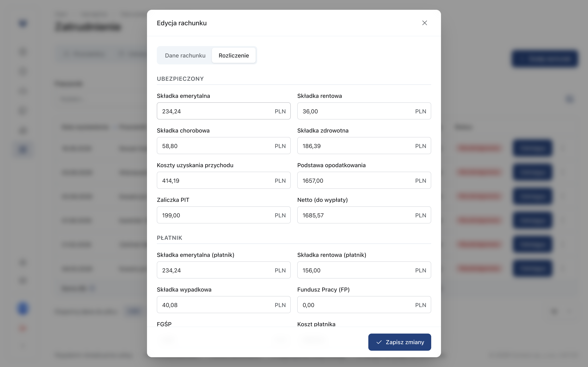Edit the Składka rentowa field
Image resolution: width=588 pixels, height=367 pixels.
(364, 111)
